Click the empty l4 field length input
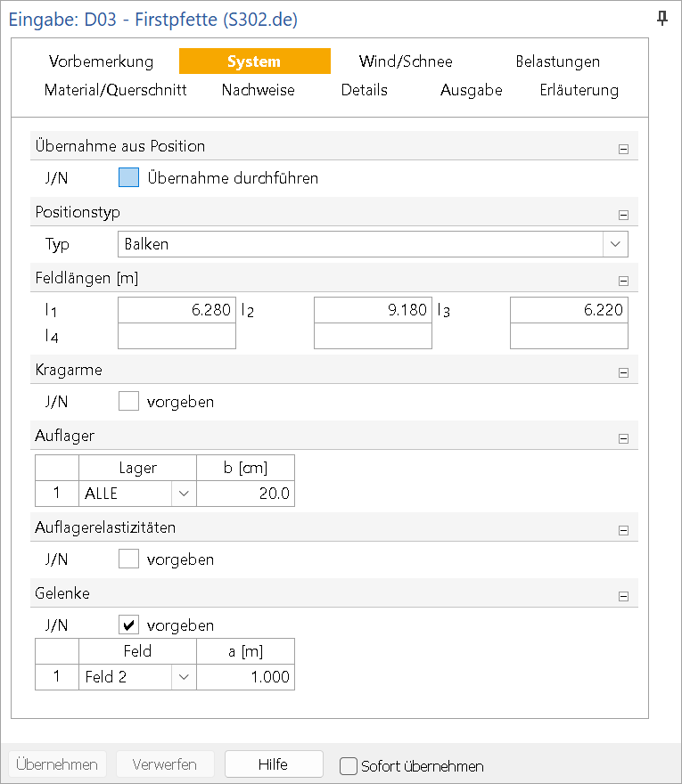Image resolution: width=682 pixels, height=784 pixels. click(177, 336)
